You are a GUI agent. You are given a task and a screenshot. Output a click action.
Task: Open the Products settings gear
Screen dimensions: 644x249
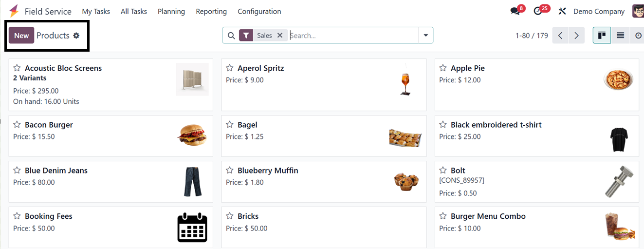point(76,36)
